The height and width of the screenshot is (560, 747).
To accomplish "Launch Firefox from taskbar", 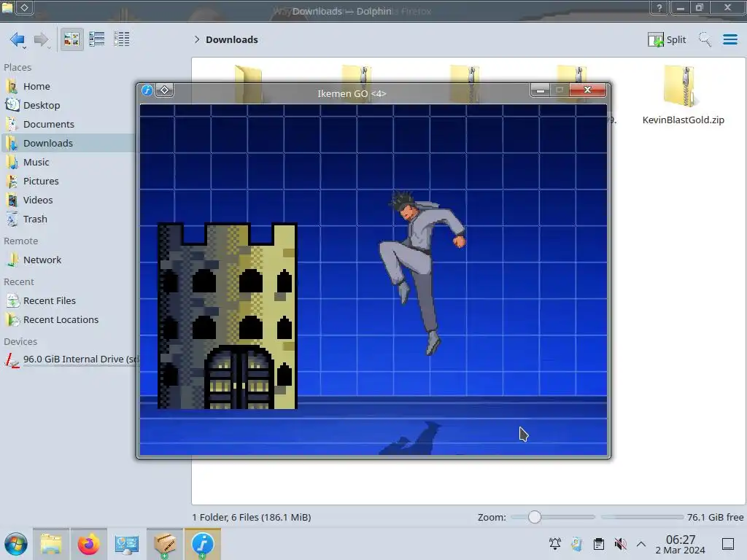I will [x=88, y=544].
